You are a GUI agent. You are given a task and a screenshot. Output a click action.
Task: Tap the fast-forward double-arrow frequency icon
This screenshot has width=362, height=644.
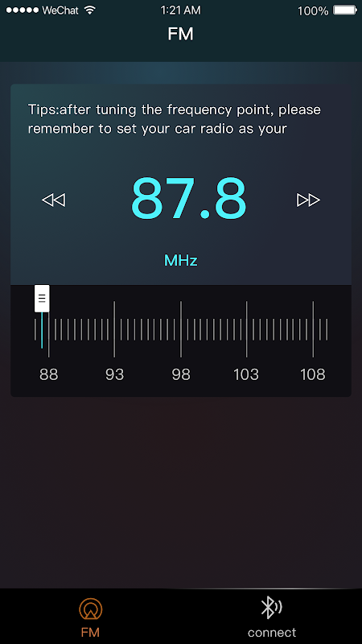308,200
